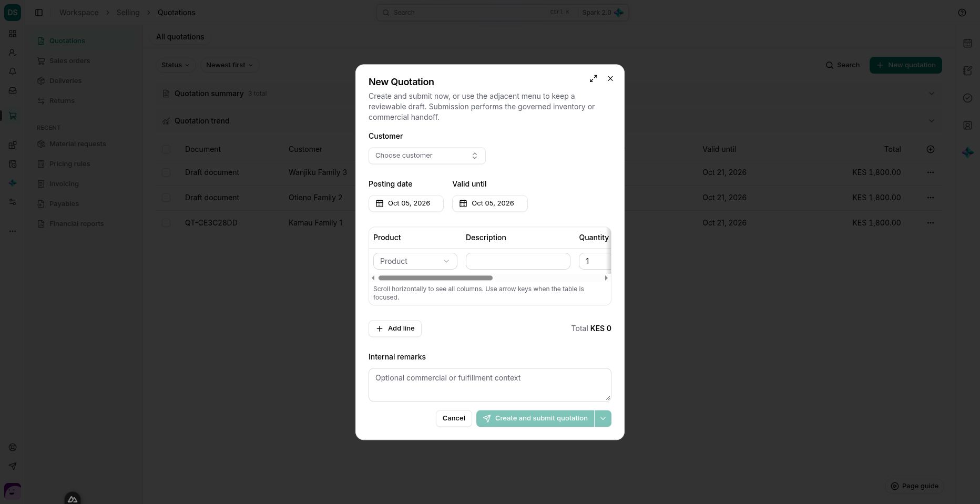This screenshot has width=980, height=504.
Task: Close the New Quotation dialog
Action: tap(610, 78)
